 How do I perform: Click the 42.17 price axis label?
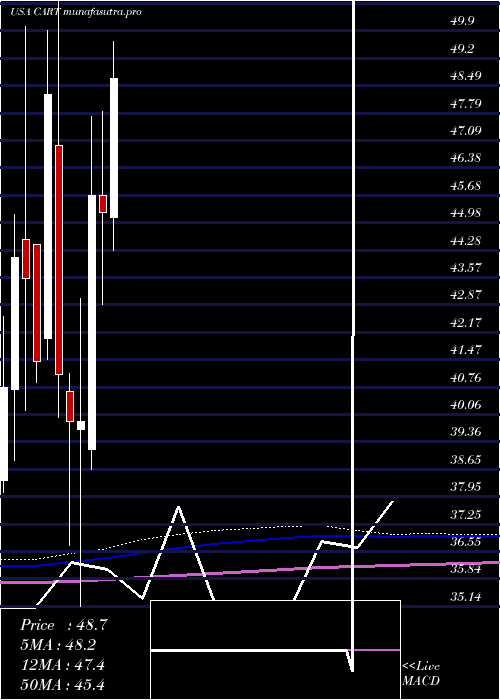coord(466,322)
